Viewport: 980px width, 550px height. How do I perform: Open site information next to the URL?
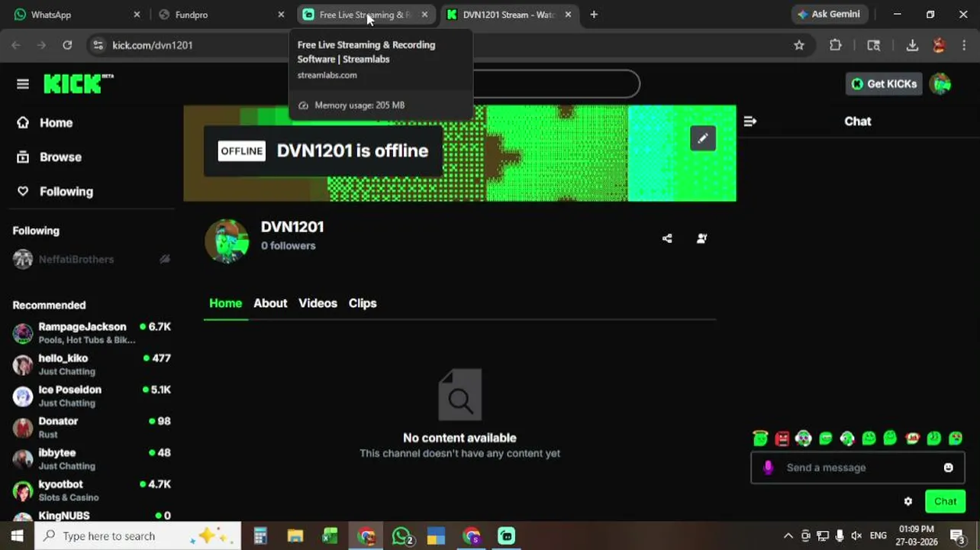98,45
